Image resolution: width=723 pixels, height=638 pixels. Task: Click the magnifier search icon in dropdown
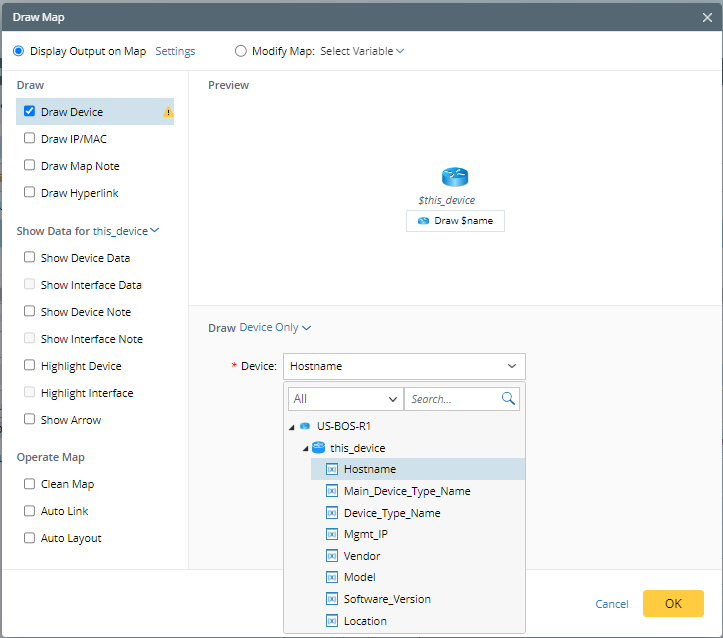[508, 399]
